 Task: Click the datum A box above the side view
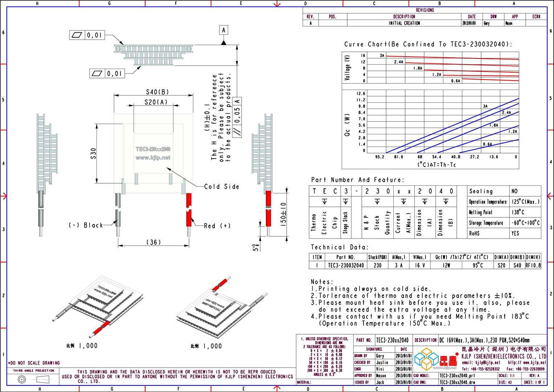[224, 30]
